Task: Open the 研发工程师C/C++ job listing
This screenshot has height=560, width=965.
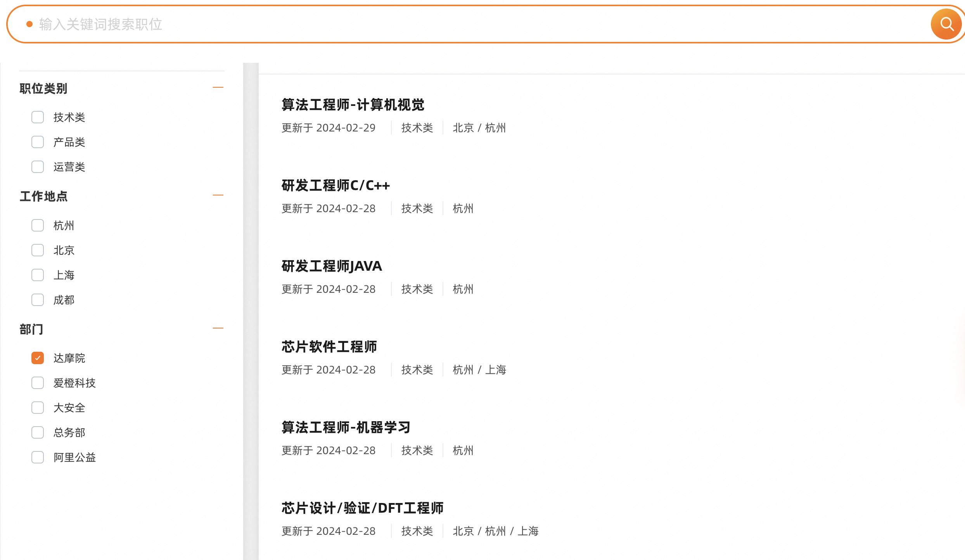Action: 336,185
